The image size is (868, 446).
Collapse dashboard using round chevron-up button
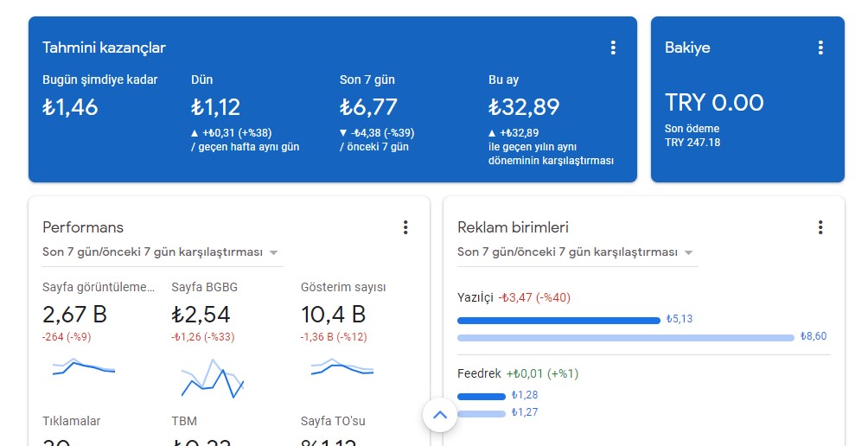440,415
